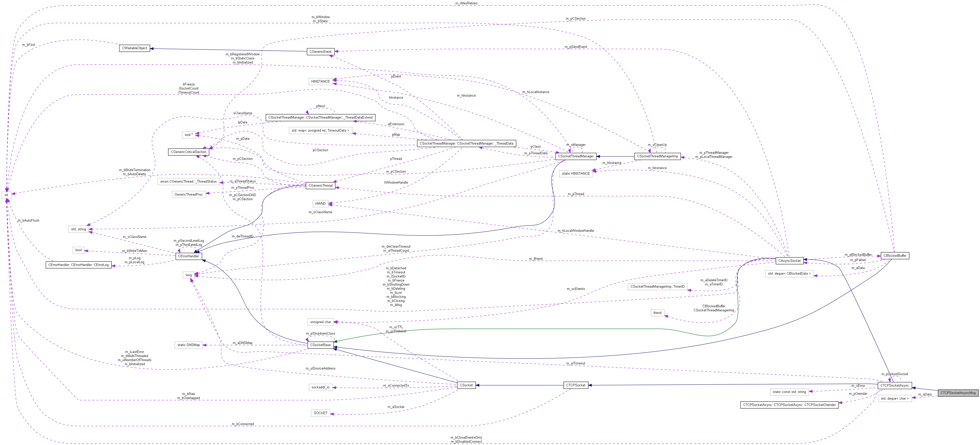980x445 pixels.
Task: Click the sockaddr_in type node
Action: [320, 388]
